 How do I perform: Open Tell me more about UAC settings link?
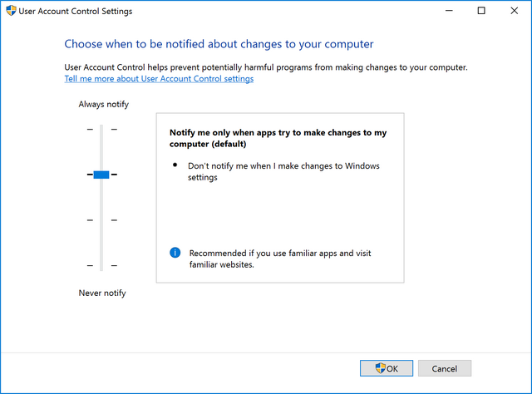[159, 79]
